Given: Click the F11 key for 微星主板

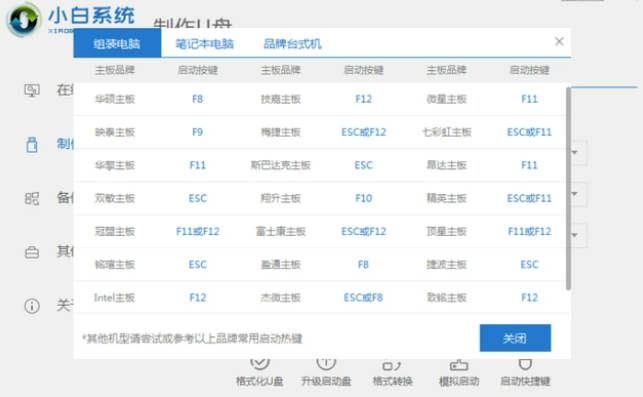Looking at the screenshot, I should click(529, 99).
